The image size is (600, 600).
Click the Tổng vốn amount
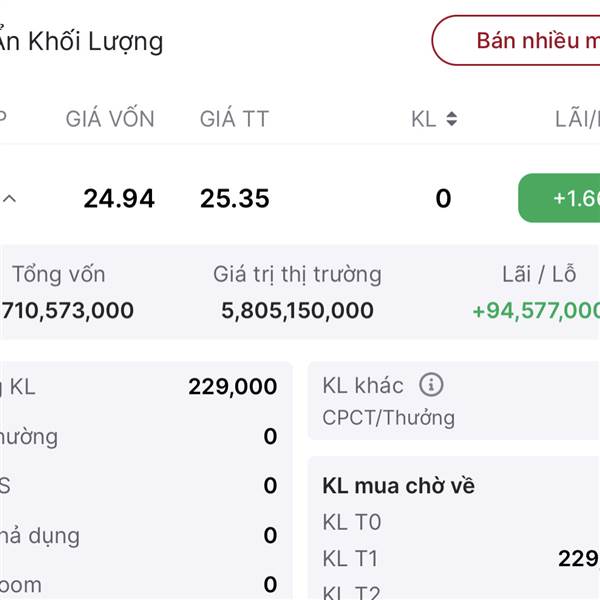[x=67, y=310]
